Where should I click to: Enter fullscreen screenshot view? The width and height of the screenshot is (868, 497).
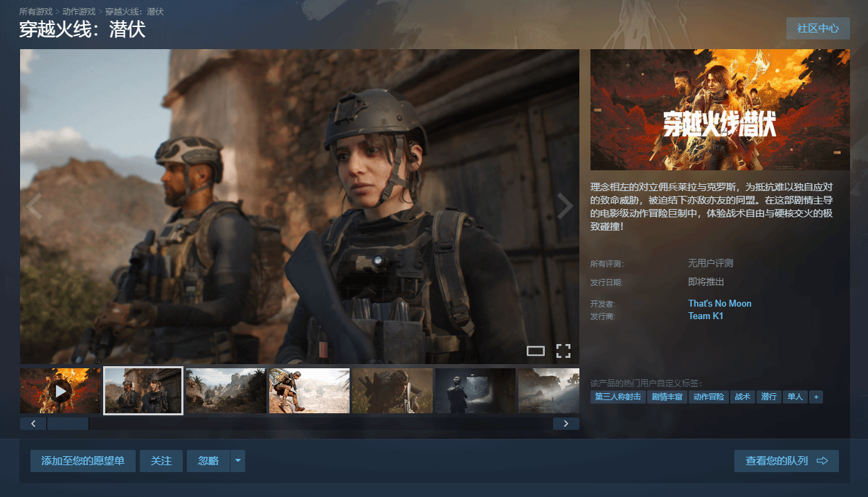563,351
